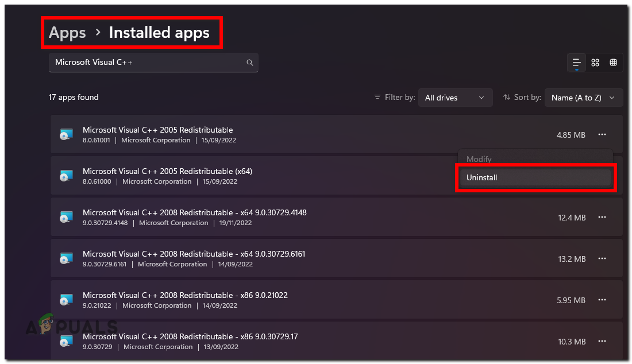Switch to list view layout
The image size is (632, 364).
[576, 63]
